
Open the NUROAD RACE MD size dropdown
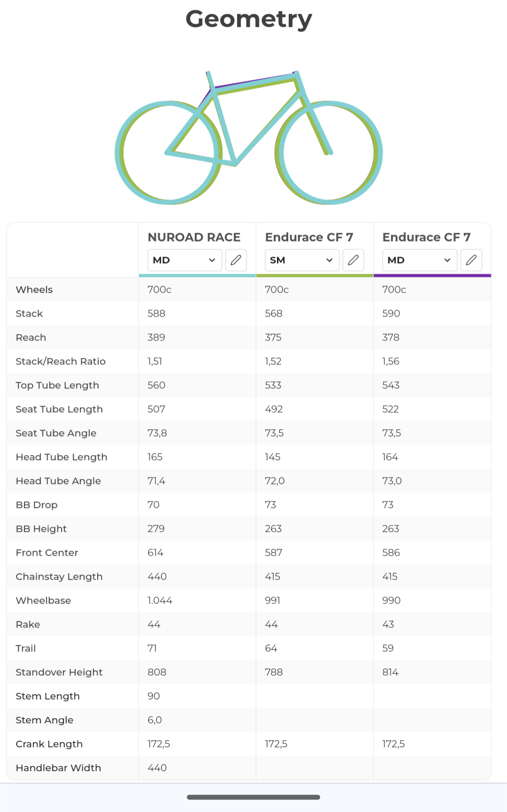[184, 260]
